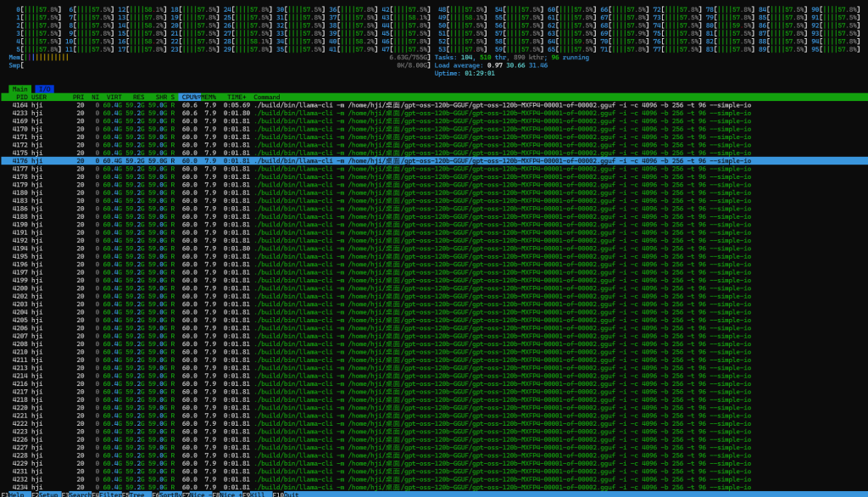
Task: Sort processes by CPU% column header
Action: click(x=189, y=97)
